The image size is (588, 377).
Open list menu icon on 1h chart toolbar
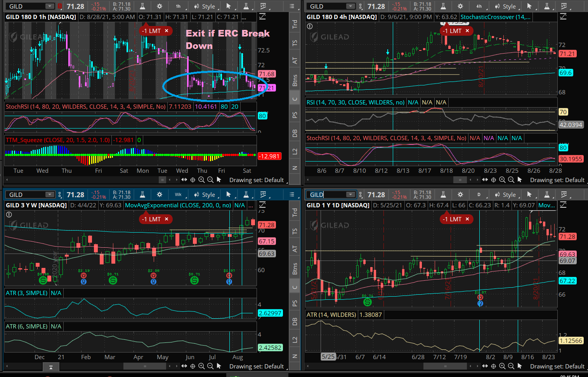292,6
